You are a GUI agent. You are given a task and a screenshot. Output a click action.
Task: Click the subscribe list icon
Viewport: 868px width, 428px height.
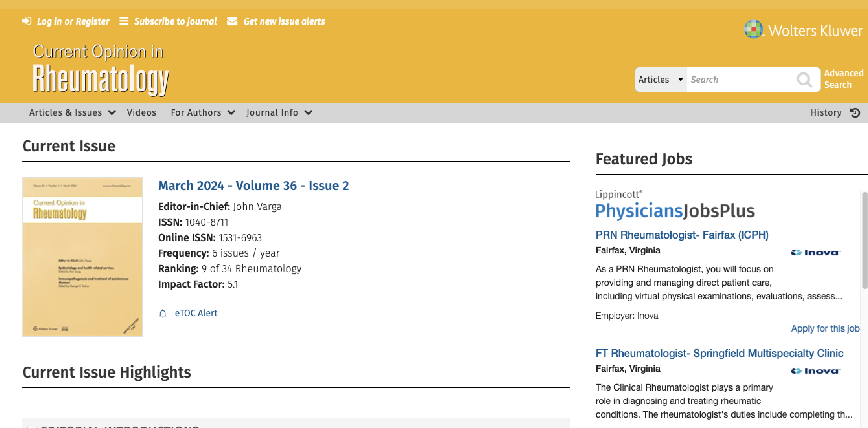tap(124, 21)
